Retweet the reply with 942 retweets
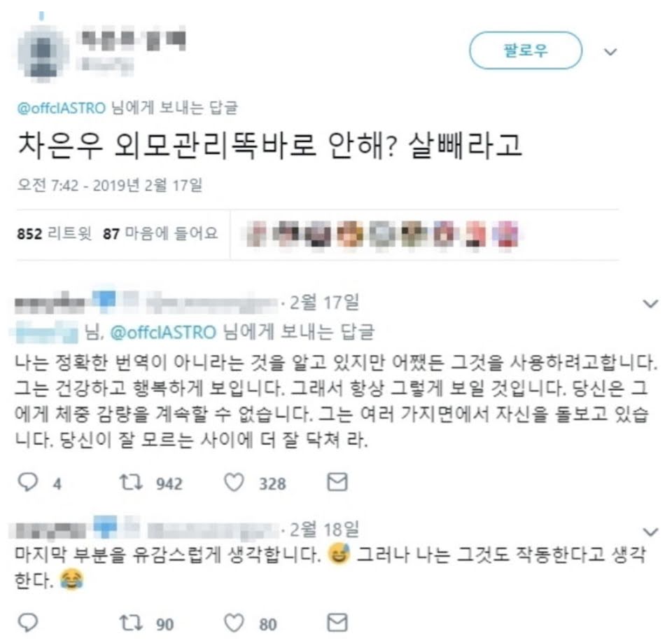The width and height of the screenshot is (672, 643). click(131, 482)
